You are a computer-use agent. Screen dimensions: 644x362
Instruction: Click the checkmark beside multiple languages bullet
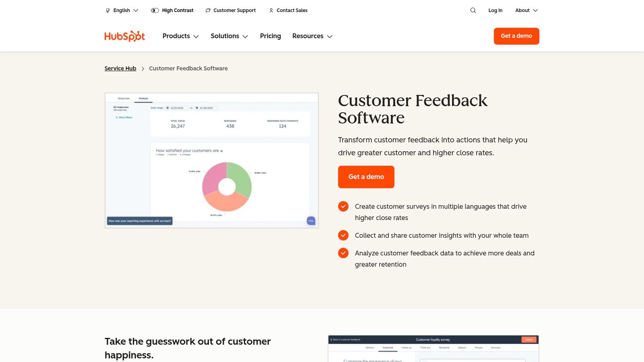[343, 206]
